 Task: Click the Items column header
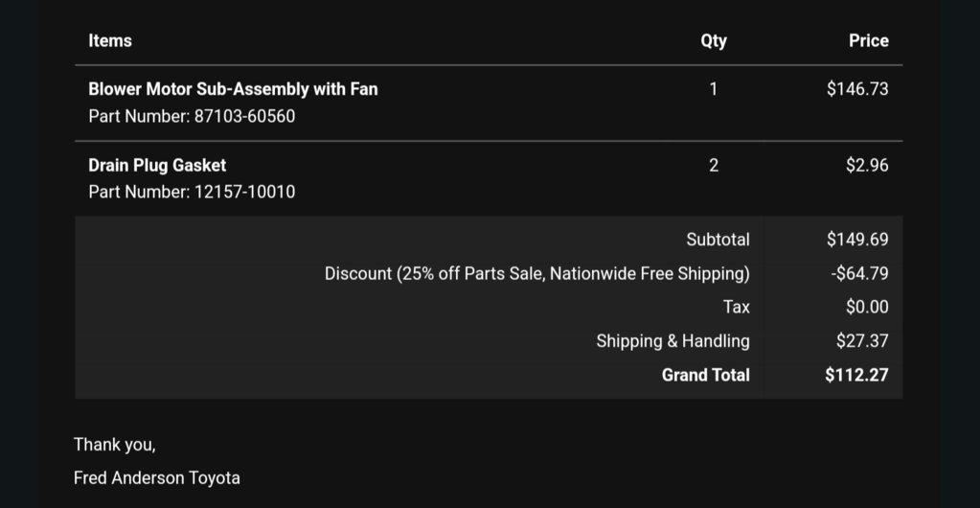tap(110, 40)
